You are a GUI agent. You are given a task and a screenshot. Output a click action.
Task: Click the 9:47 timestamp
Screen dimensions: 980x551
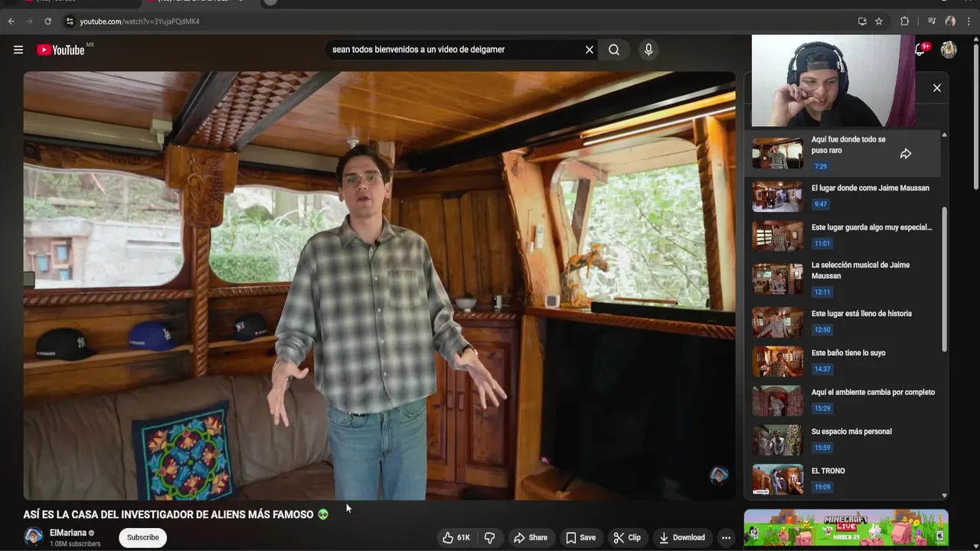click(x=820, y=204)
